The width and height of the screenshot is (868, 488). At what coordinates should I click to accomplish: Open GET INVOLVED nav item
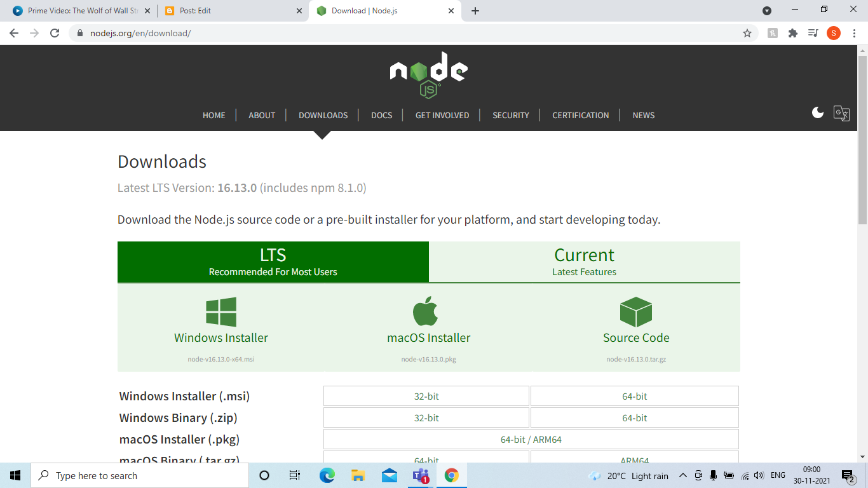coord(442,115)
